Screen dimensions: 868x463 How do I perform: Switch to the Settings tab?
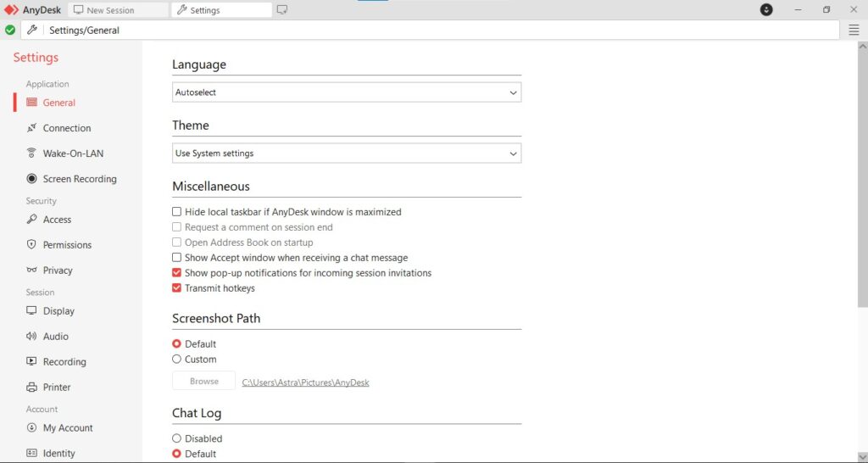click(222, 10)
